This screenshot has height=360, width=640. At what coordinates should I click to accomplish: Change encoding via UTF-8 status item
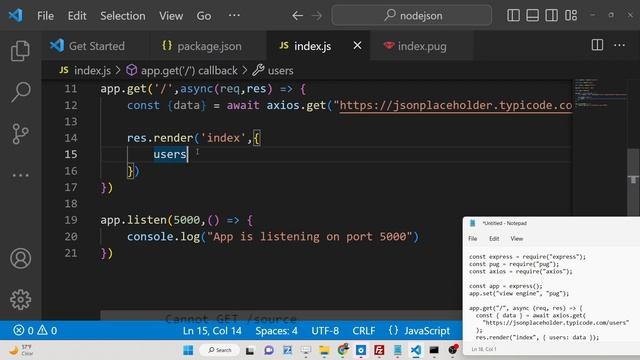(325, 331)
